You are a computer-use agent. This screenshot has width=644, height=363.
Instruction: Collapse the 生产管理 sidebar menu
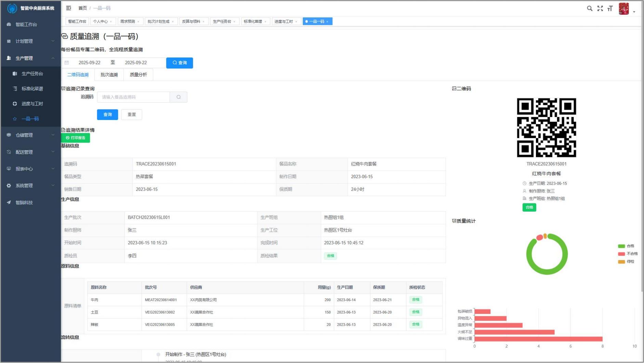pos(30,58)
